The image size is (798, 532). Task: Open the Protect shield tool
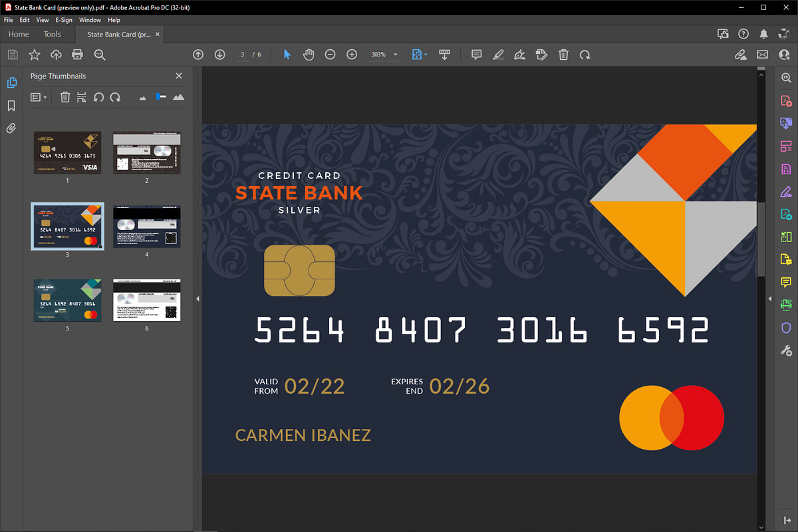(x=786, y=328)
